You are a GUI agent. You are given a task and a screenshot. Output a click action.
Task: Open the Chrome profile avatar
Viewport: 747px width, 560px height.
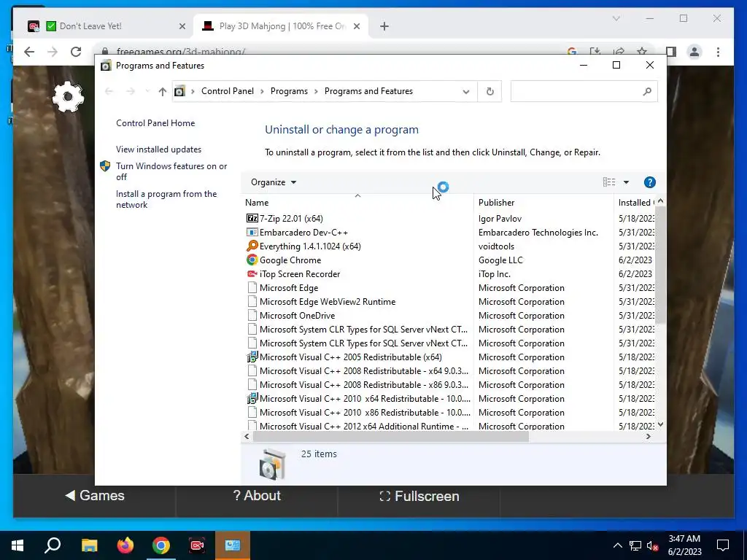pos(694,52)
